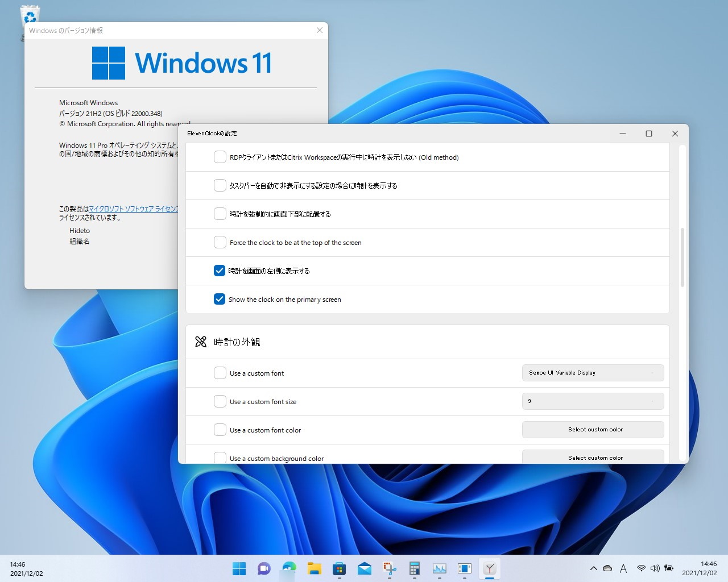Uncheck Show the clock on the primary screen

pyautogui.click(x=220, y=299)
